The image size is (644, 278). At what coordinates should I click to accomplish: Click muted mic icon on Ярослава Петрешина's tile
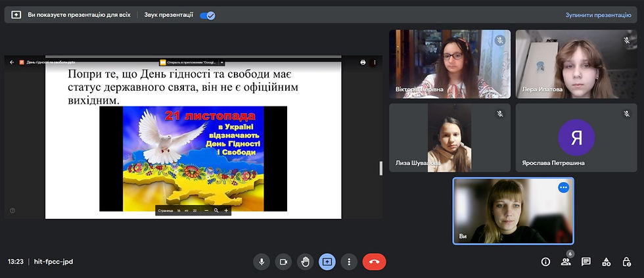pos(627,114)
